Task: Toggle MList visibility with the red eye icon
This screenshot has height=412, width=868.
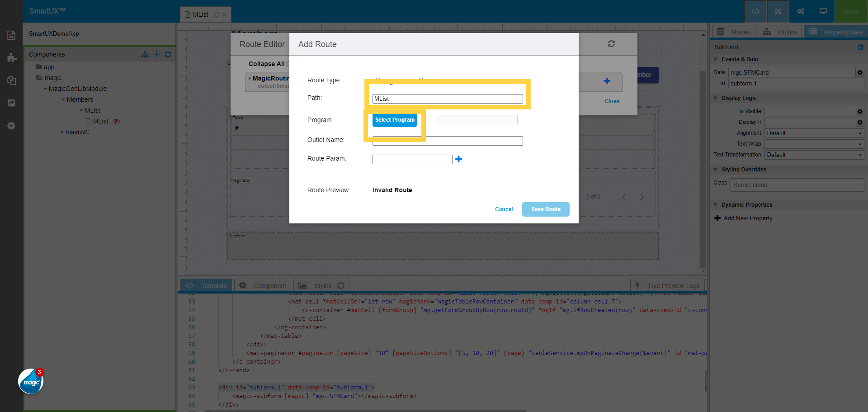Action: coord(117,121)
